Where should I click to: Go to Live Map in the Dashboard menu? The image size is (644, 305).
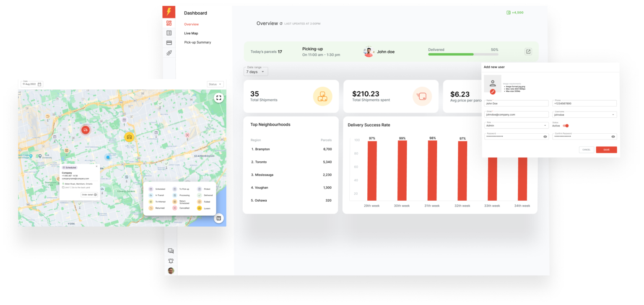coord(191,33)
